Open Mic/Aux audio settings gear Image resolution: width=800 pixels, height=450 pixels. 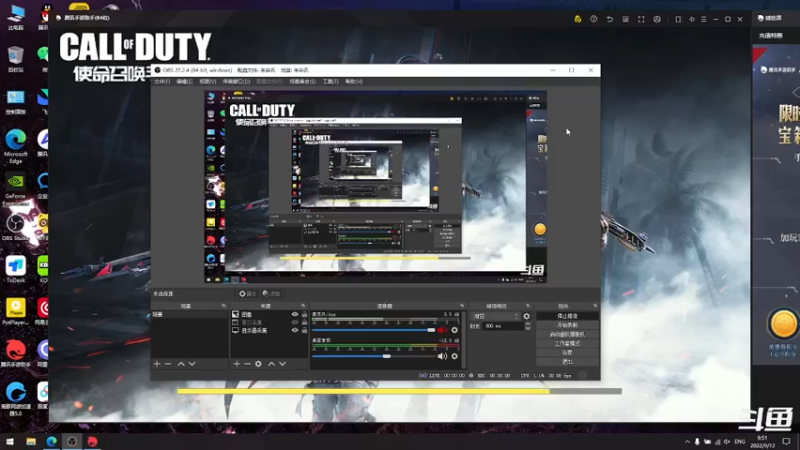pos(455,330)
